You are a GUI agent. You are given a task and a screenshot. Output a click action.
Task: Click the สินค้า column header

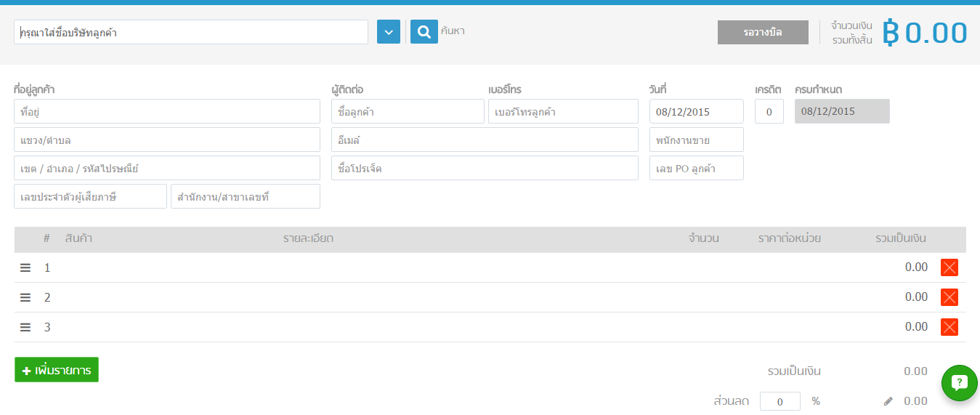click(x=78, y=238)
